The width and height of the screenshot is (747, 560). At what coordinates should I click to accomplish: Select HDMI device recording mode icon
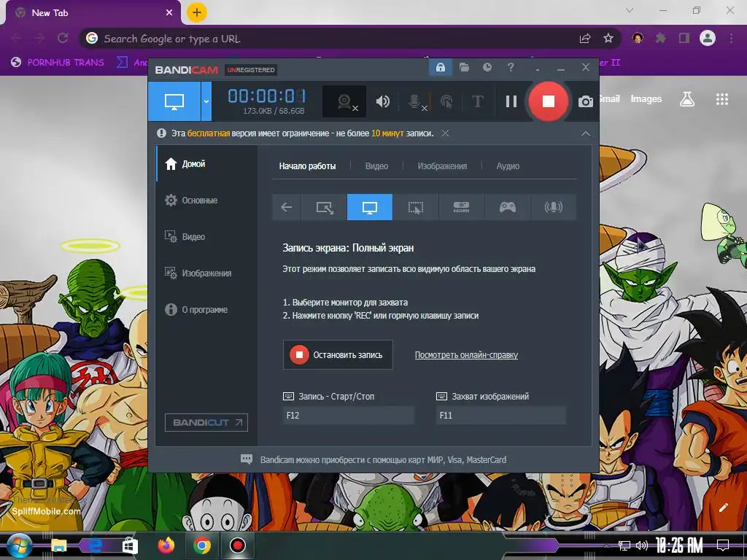pos(461,207)
